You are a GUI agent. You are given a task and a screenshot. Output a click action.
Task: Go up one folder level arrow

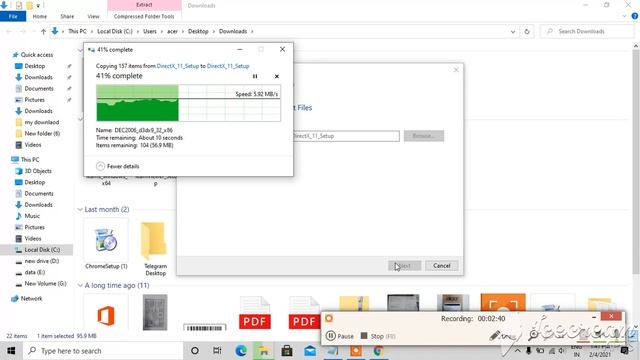[x=43, y=31]
